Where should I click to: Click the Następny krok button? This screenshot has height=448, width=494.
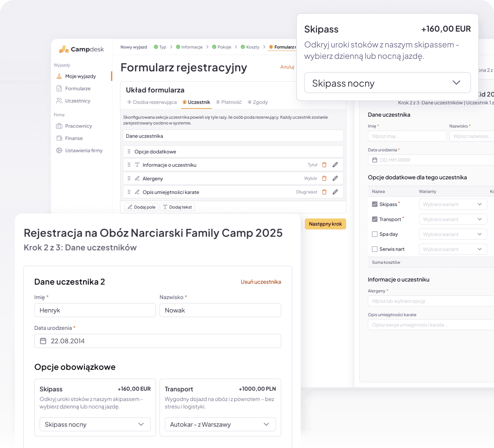325,224
